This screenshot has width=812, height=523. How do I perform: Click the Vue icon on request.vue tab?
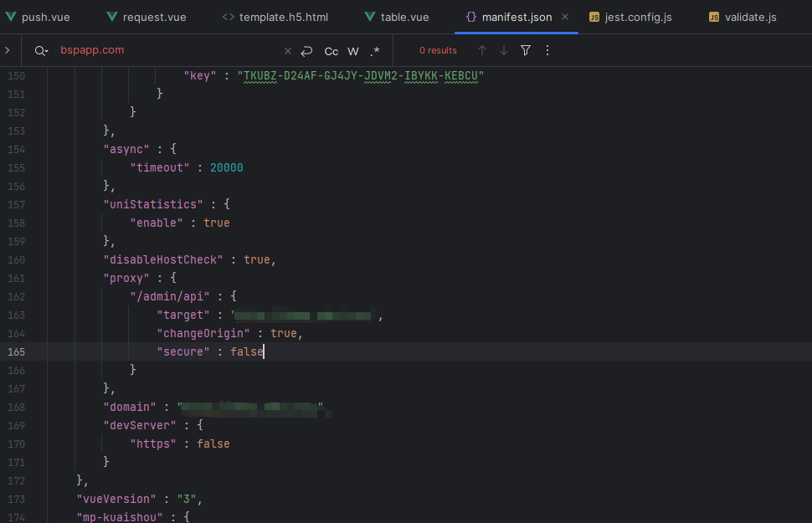(x=112, y=17)
